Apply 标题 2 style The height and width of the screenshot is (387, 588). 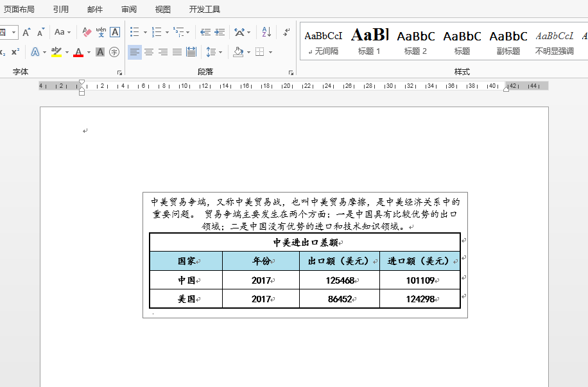[416, 41]
